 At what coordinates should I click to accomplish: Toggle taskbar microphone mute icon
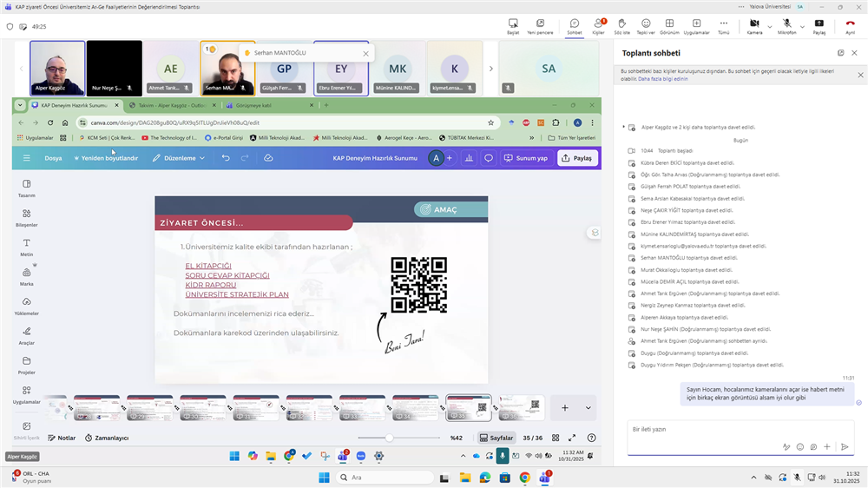pos(797,477)
